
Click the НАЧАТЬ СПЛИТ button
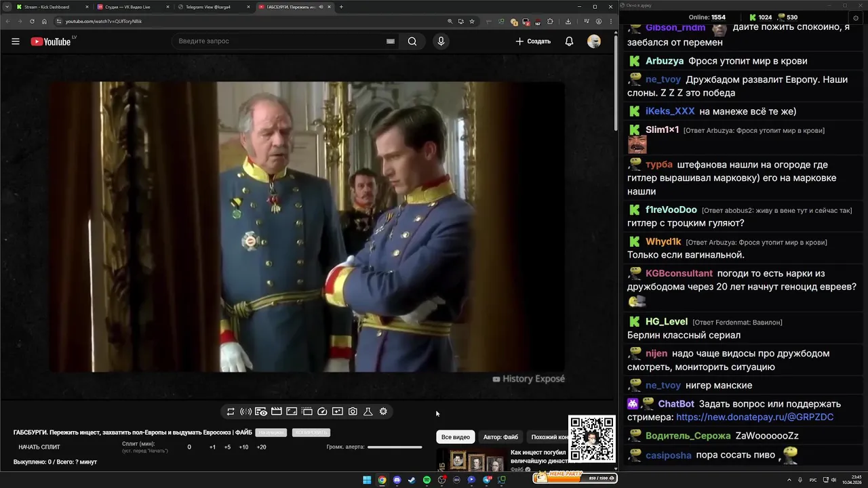coord(39,447)
